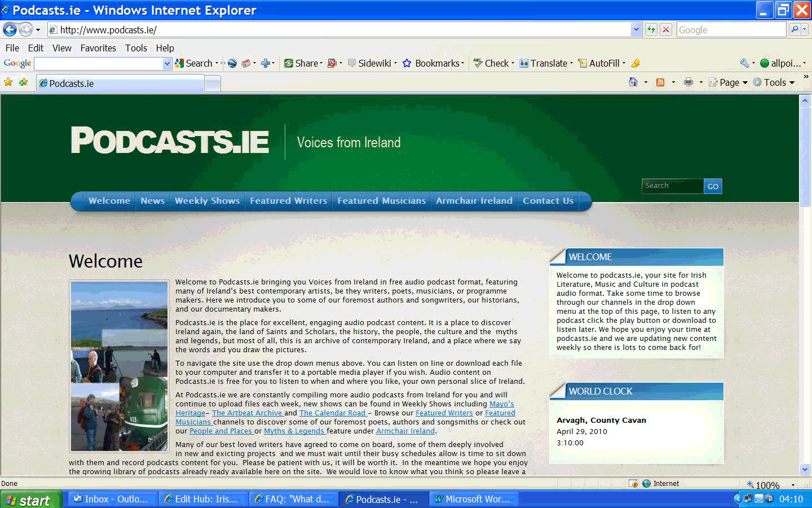Open a new blank tab button
The width and height of the screenshot is (812, 508).
pyautogui.click(x=213, y=84)
